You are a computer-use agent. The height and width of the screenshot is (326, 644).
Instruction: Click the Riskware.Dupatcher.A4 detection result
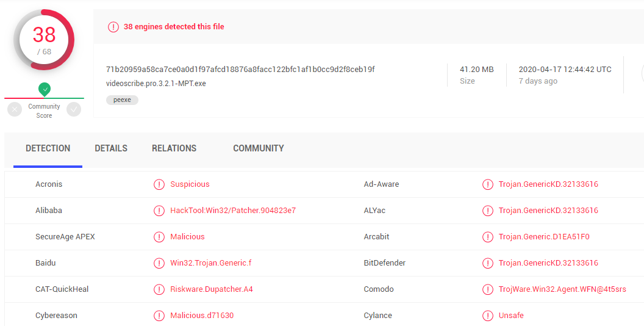click(x=212, y=289)
